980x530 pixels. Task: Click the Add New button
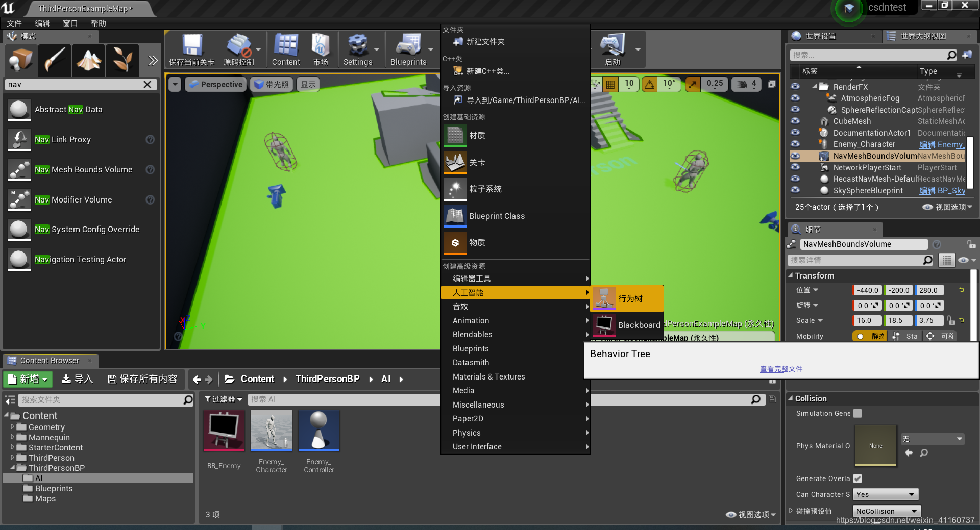click(28, 379)
